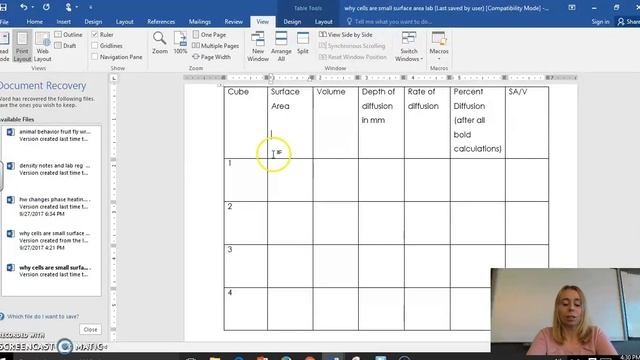
Task: Click the Undo arrow in the title bar
Action: tap(24, 7)
